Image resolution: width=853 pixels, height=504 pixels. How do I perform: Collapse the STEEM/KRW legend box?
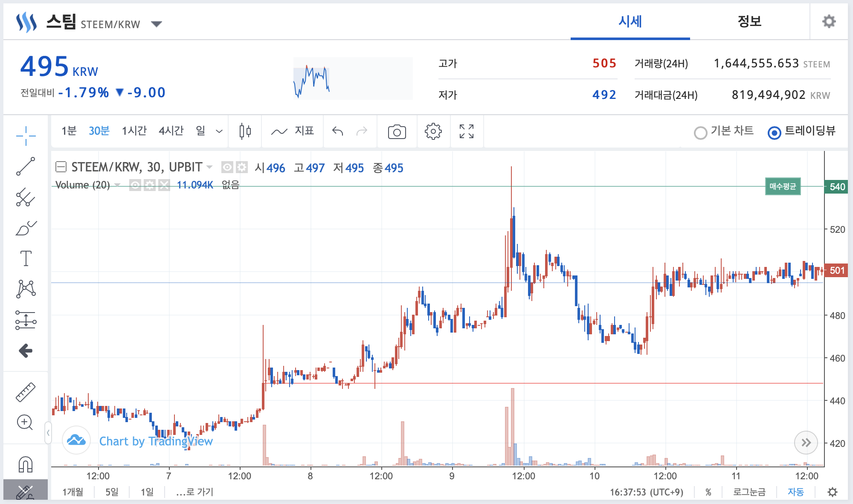point(61,167)
